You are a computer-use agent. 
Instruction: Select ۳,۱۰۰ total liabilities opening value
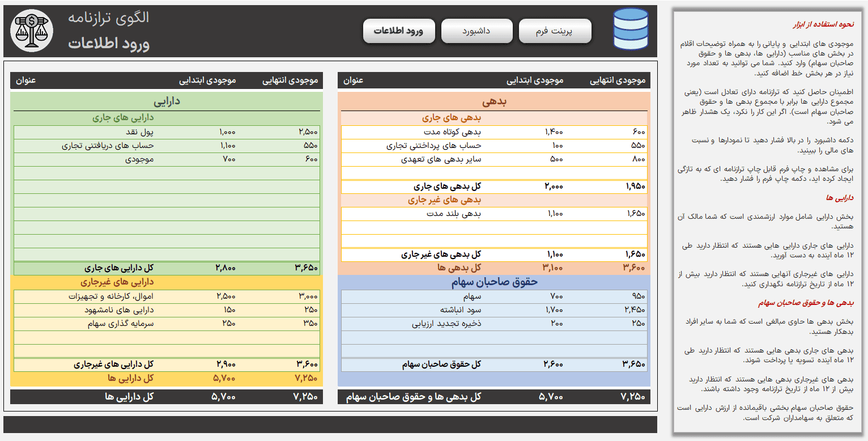[x=553, y=268]
